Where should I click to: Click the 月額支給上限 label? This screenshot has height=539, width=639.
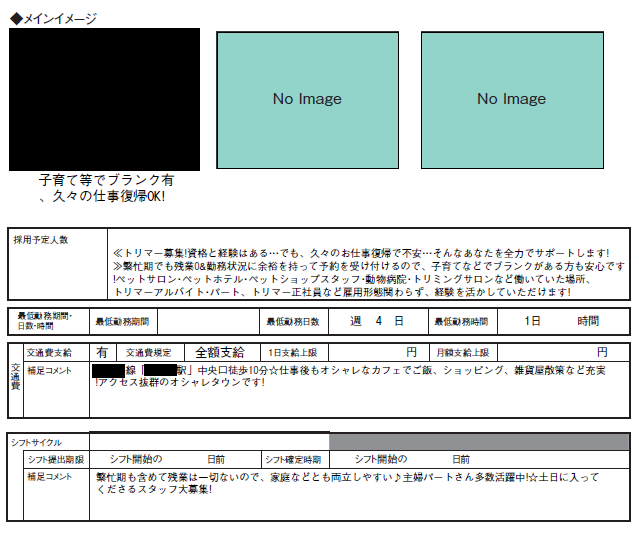tap(463, 352)
